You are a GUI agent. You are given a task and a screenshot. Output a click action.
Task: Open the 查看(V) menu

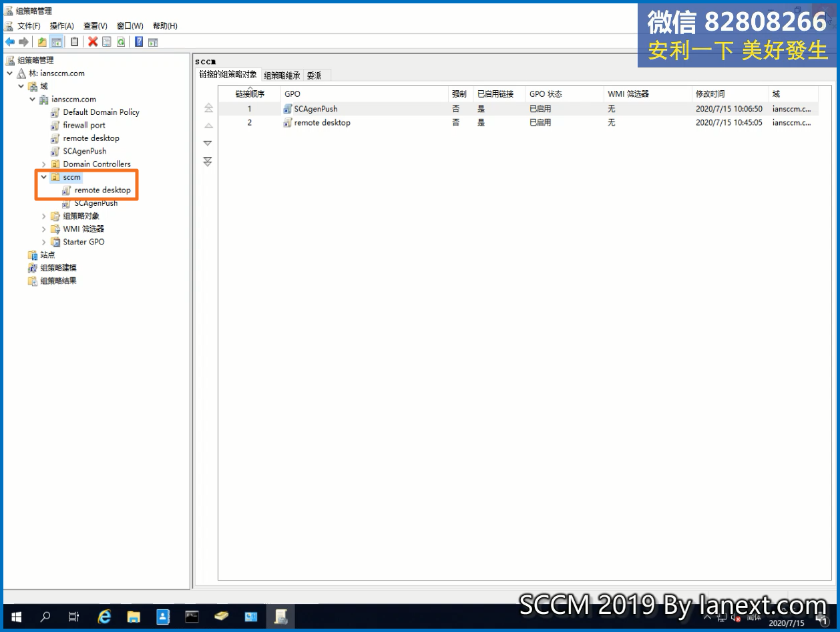[x=95, y=26]
